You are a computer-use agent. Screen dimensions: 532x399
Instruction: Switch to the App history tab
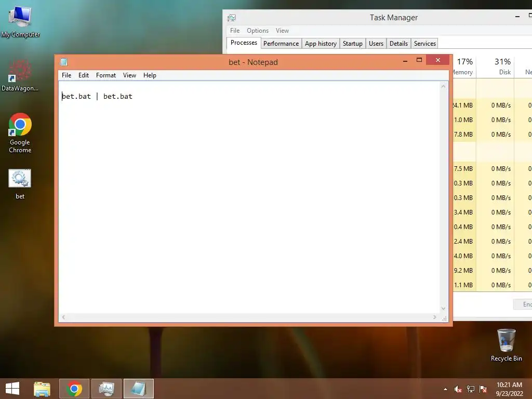coord(321,44)
